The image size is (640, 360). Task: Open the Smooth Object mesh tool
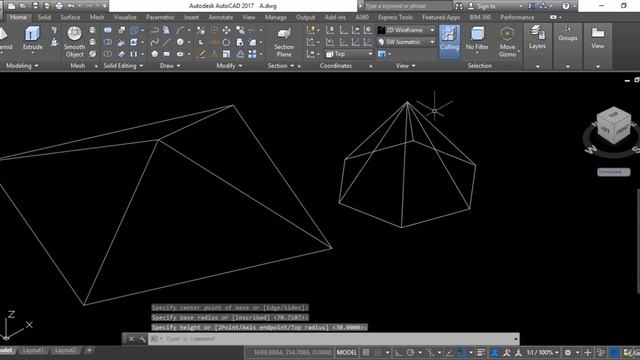[x=74, y=42]
